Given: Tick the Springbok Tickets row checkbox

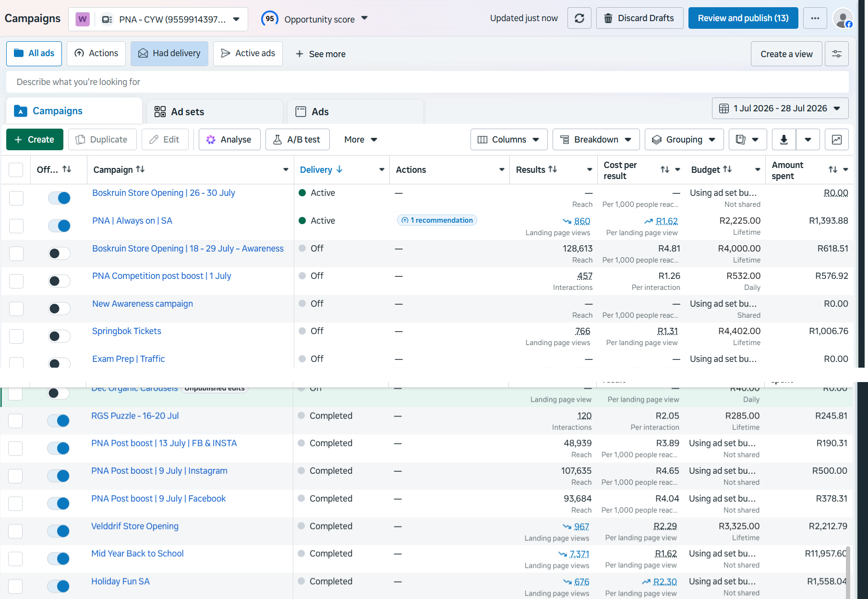Looking at the screenshot, I should [16, 336].
